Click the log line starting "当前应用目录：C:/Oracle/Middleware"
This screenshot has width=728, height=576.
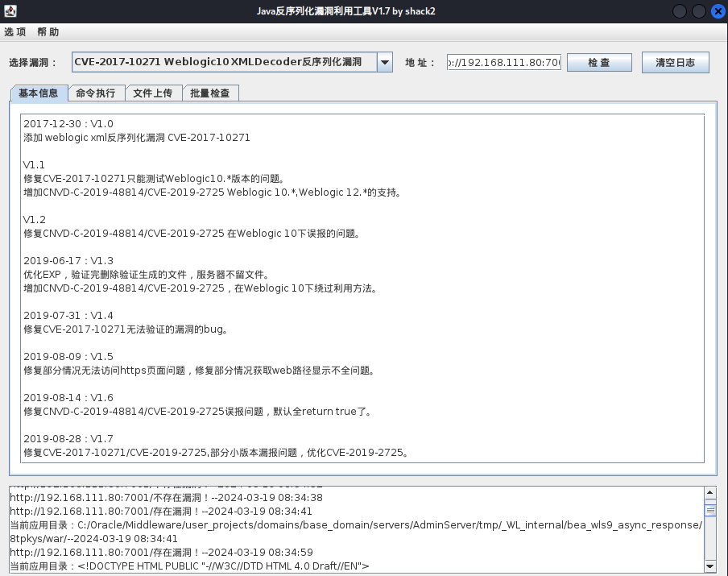(356, 525)
